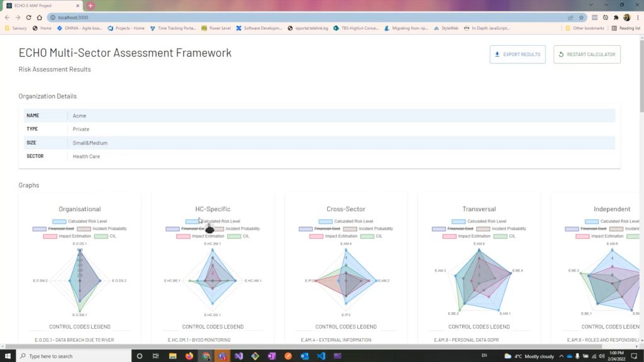This screenshot has height=362, width=644.
Task: Click E.O.DS.1 - Data Breach legend entry
Action: pos(74,340)
